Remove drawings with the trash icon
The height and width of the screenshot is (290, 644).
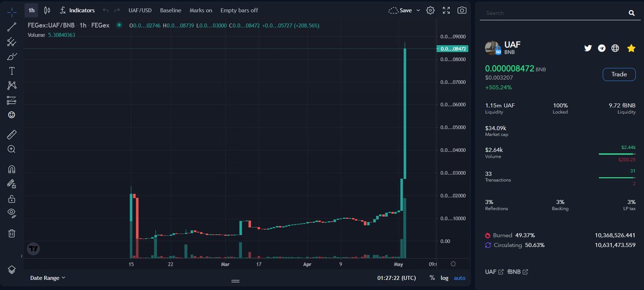(11, 233)
